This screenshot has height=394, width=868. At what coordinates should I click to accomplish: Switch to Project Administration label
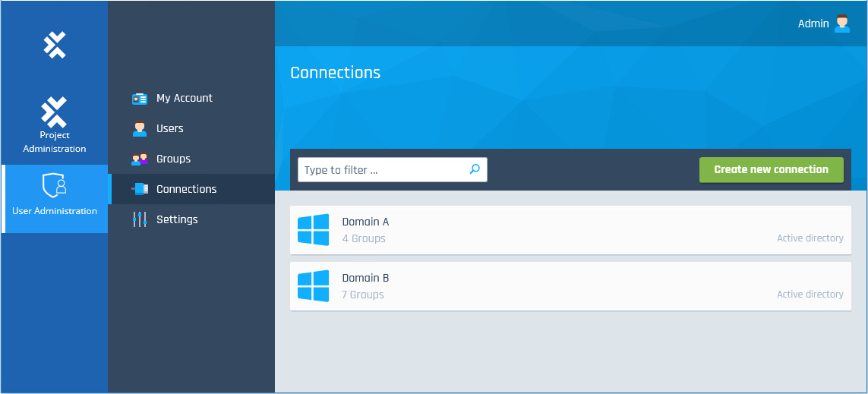(x=54, y=142)
